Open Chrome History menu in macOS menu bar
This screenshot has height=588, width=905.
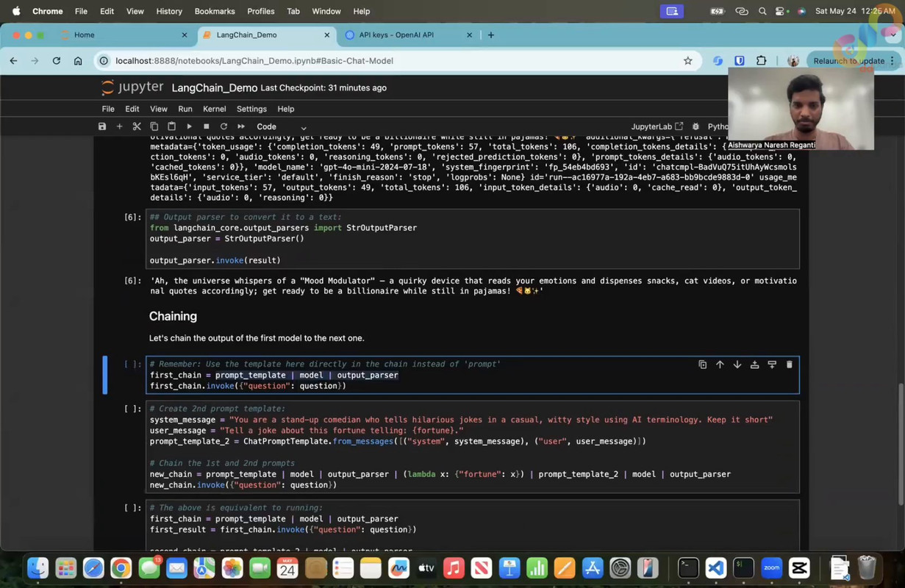pos(169,11)
